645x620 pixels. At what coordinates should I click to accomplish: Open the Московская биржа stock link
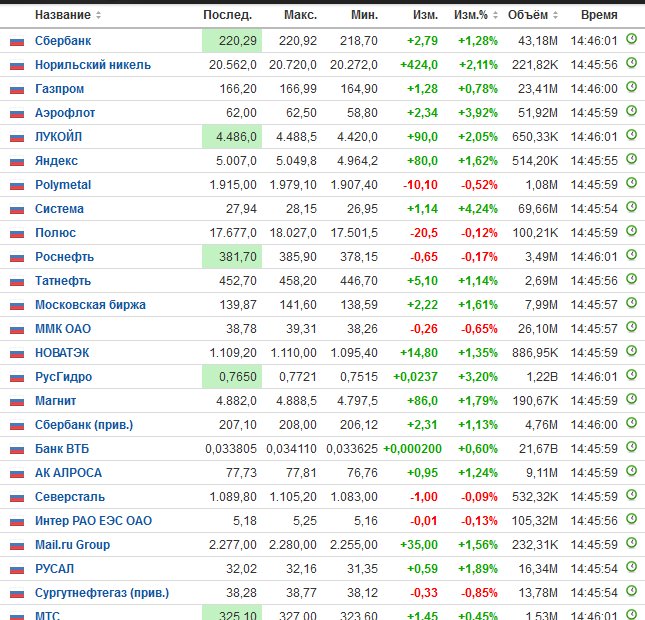[90, 305]
